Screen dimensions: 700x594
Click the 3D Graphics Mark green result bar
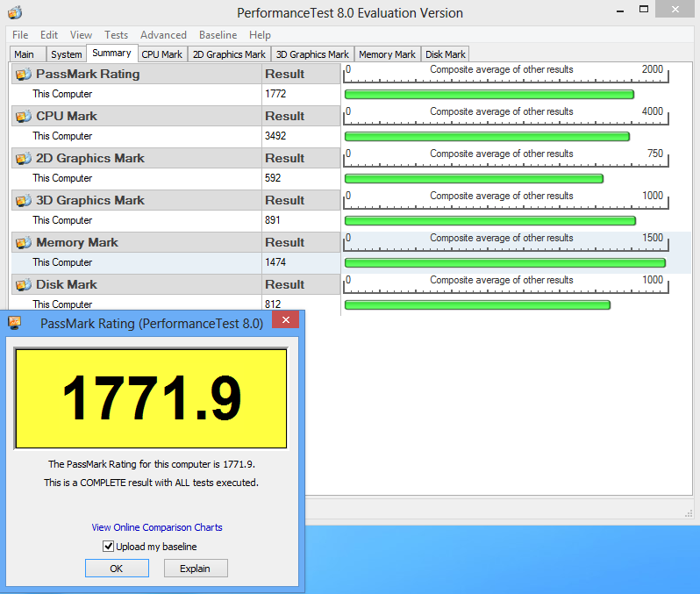point(490,220)
